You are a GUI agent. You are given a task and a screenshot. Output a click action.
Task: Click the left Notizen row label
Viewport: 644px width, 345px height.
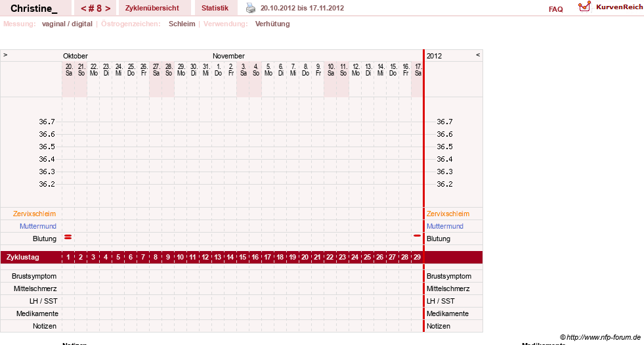[45, 326]
